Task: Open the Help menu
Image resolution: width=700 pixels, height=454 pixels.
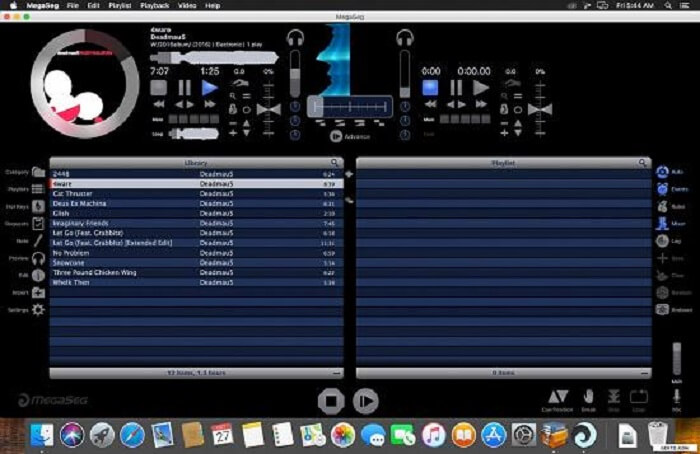Action: (x=212, y=6)
